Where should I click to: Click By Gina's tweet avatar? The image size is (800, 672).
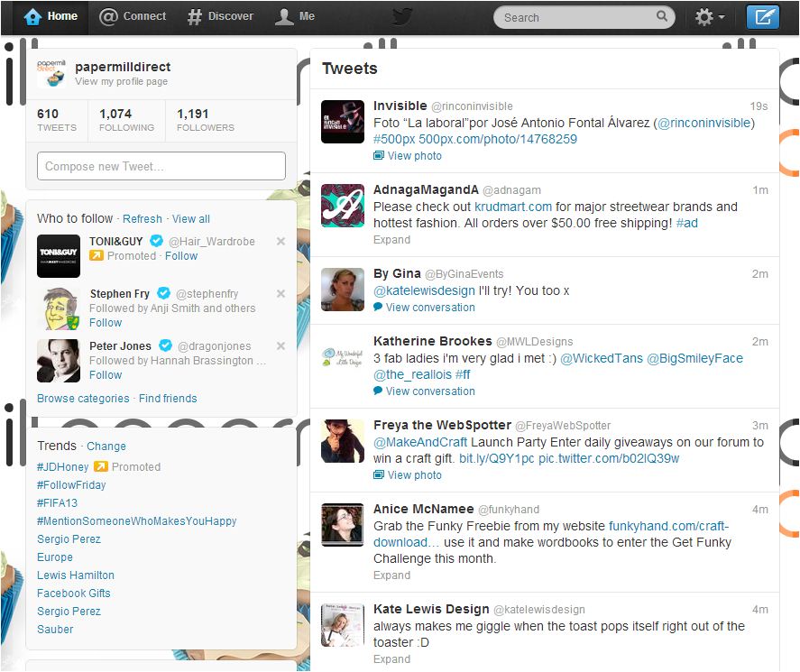[x=343, y=290]
